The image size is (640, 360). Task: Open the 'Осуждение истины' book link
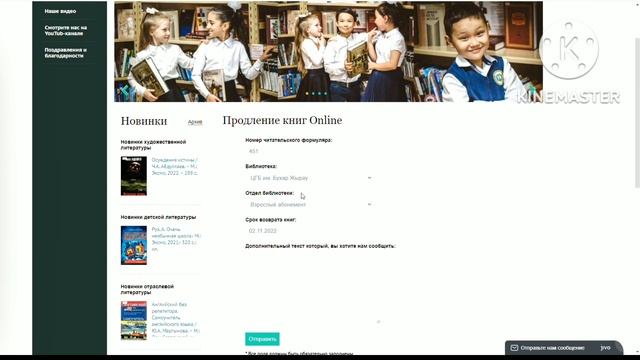[x=175, y=167]
